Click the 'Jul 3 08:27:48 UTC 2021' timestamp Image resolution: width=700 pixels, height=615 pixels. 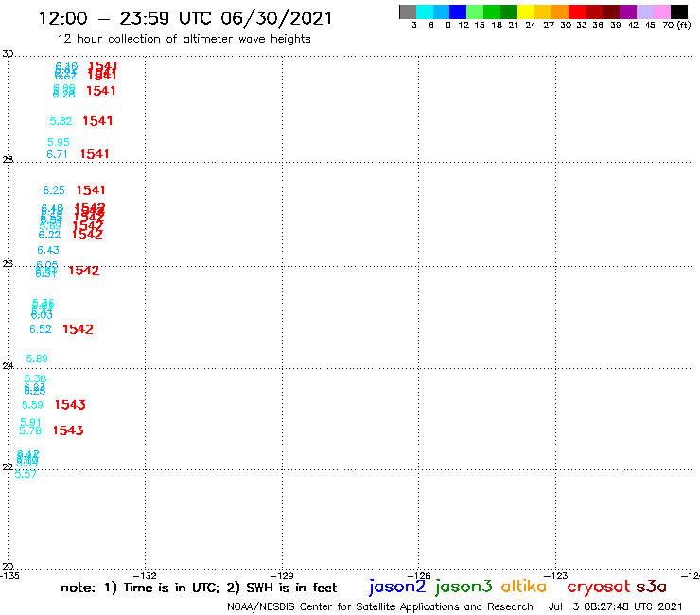pos(615,607)
